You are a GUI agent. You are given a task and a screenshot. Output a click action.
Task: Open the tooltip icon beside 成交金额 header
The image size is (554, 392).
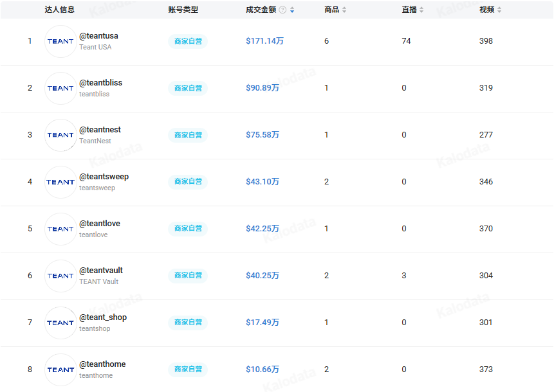(x=282, y=10)
